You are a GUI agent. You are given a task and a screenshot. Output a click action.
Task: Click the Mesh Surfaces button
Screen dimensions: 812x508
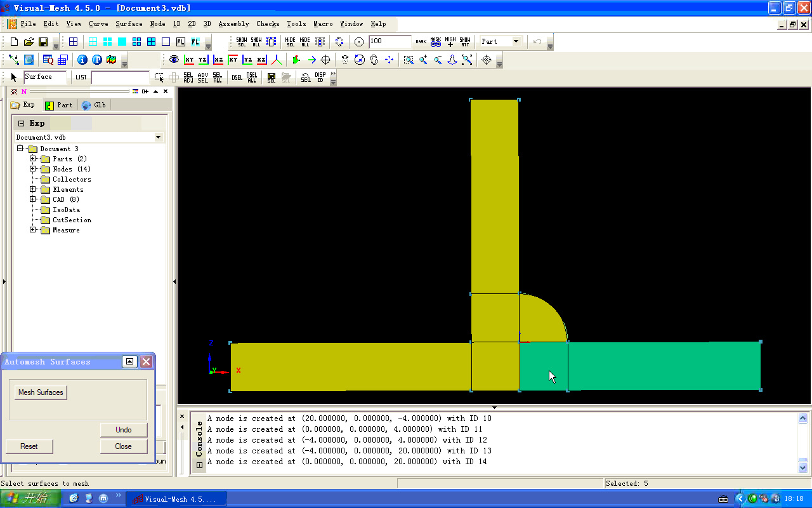(x=41, y=392)
